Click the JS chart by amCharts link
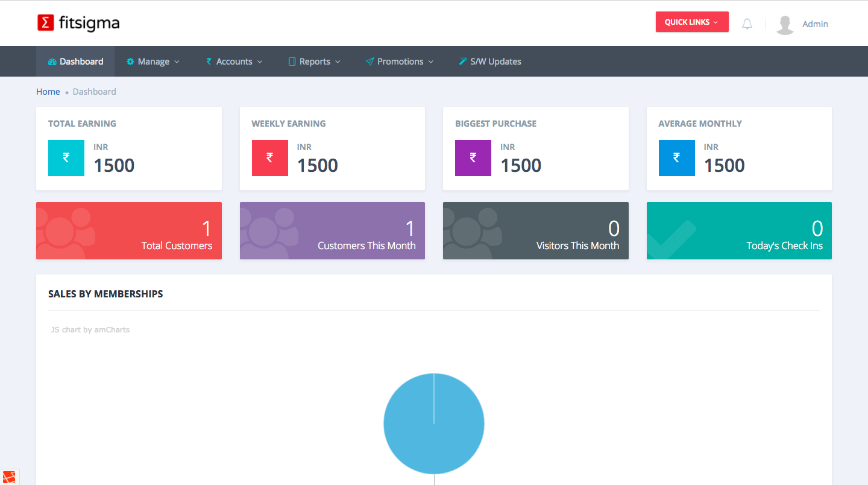Screen dimensions: 868x485 (90, 330)
